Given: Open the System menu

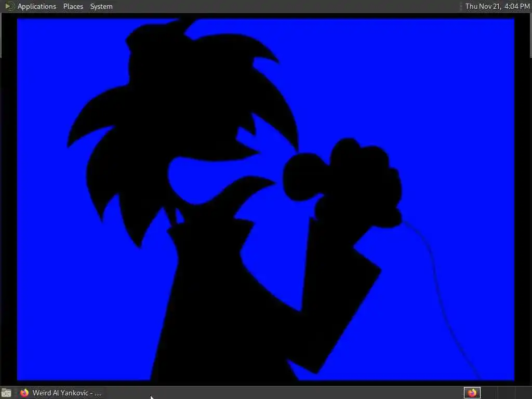Looking at the screenshot, I should point(101,6).
